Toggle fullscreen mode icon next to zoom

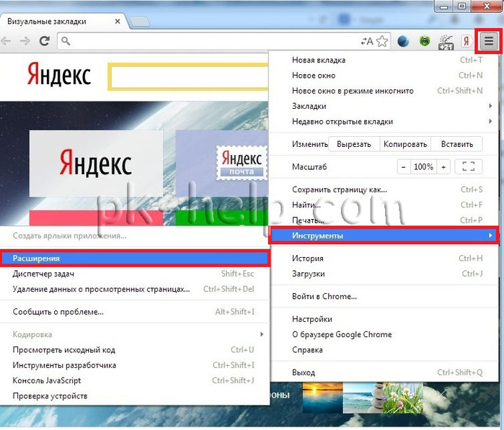pos(469,167)
